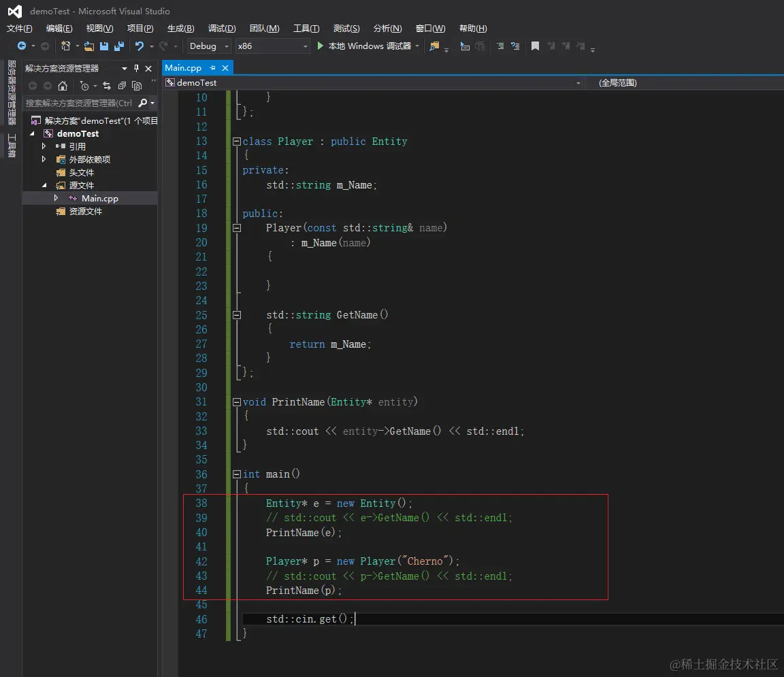Collapse the PrintName function code block
The image size is (784, 677).
(x=237, y=402)
